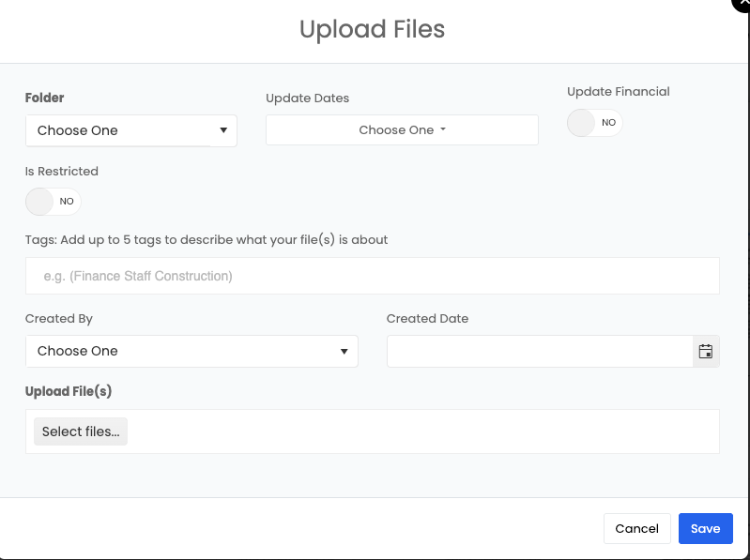Image resolution: width=750 pixels, height=560 pixels.
Task: Expand the Update Dates dropdown
Action: pyautogui.click(x=402, y=130)
